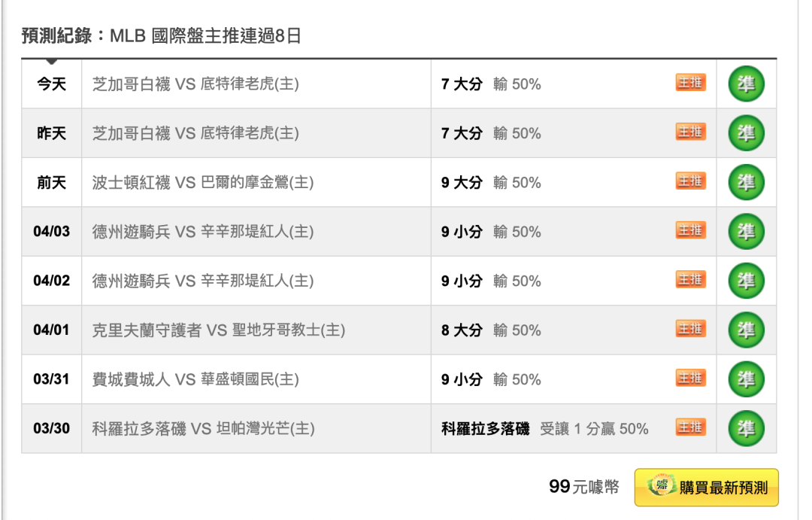
Task: Click the 8 大分 prediction in 04/01 row
Action: [x=462, y=330]
